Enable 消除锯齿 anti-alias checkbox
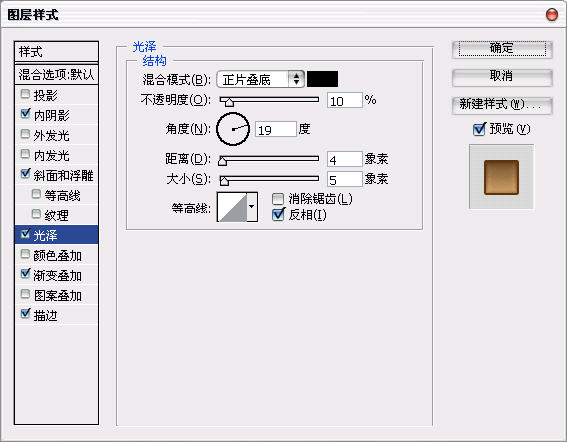 coord(278,199)
